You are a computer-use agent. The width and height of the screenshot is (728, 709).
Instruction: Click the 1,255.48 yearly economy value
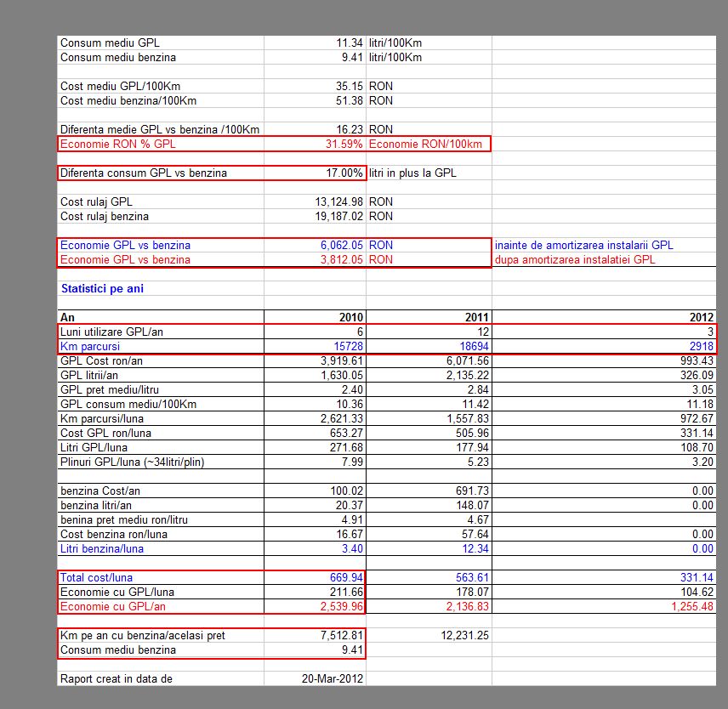click(688, 606)
